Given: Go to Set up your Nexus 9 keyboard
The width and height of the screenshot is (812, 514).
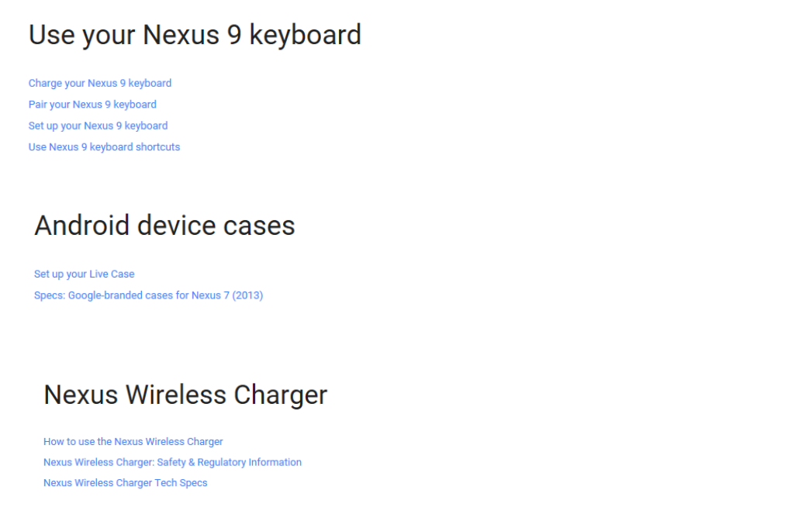Looking at the screenshot, I should pyautogui.click(x=98, y=126).
